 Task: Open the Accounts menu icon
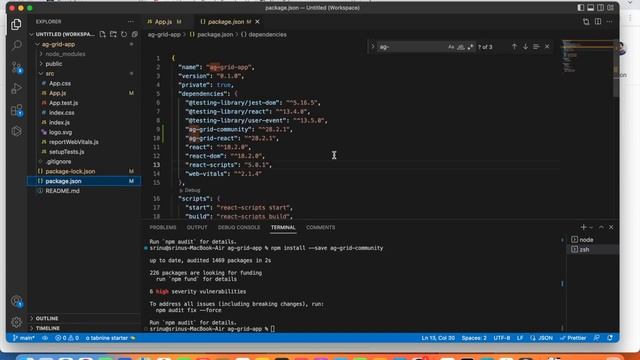point(16,301)
